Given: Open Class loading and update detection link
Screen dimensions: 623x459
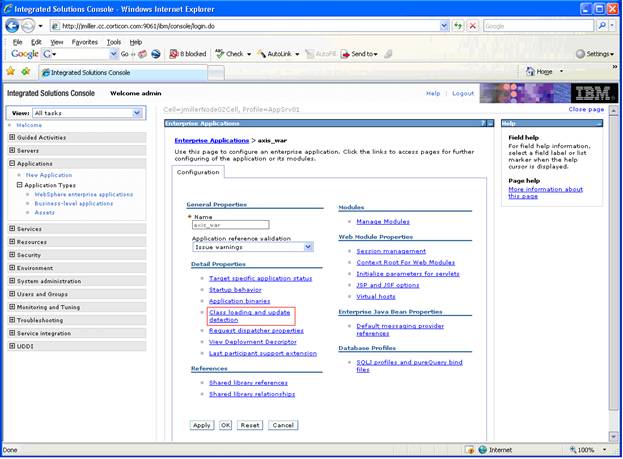Looking at the screenshot, I should (250, 316).
